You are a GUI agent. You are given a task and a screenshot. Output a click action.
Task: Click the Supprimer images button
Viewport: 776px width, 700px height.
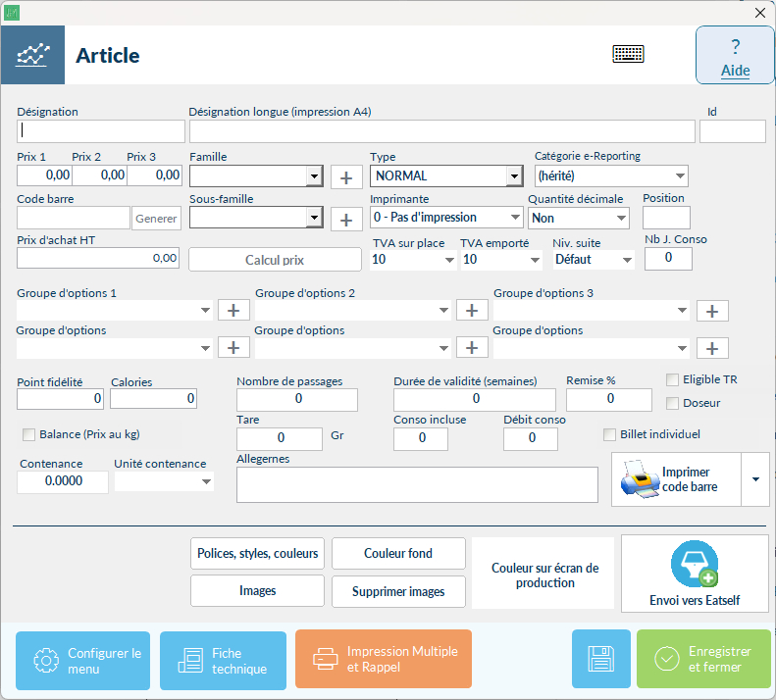pos(398,591)
